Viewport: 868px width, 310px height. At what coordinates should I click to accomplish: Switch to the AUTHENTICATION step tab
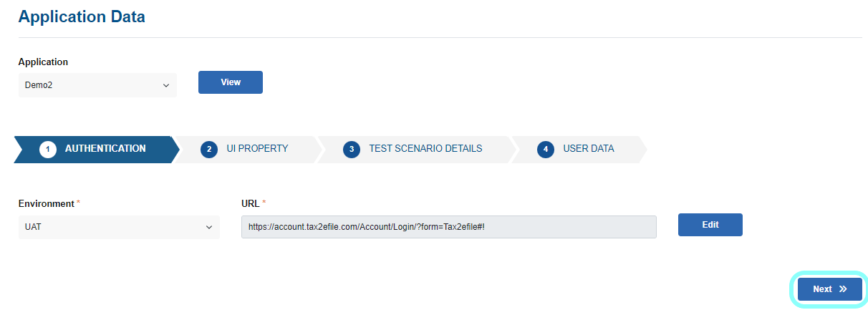[x=105, y=149]
